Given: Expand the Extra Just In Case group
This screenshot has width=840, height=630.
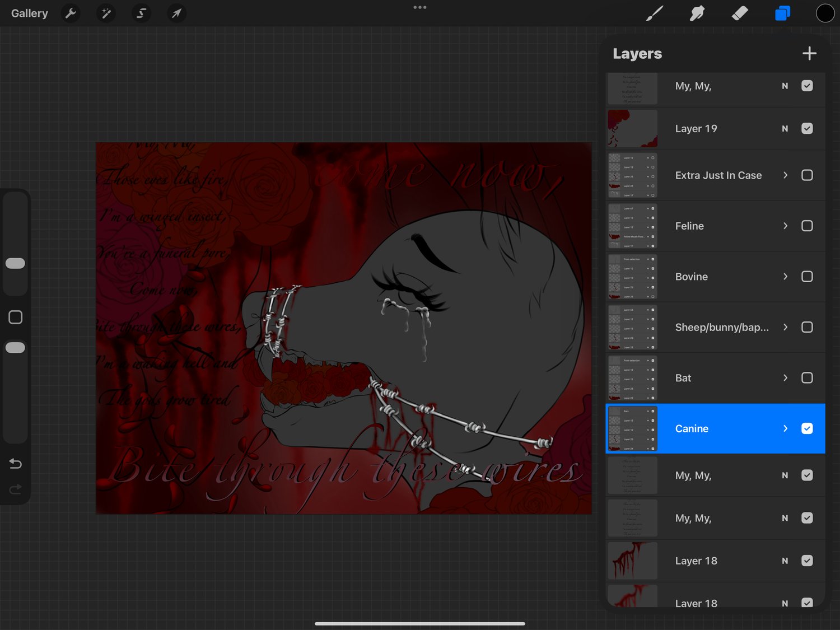Looking at the screenshot, I should (785, 175).
